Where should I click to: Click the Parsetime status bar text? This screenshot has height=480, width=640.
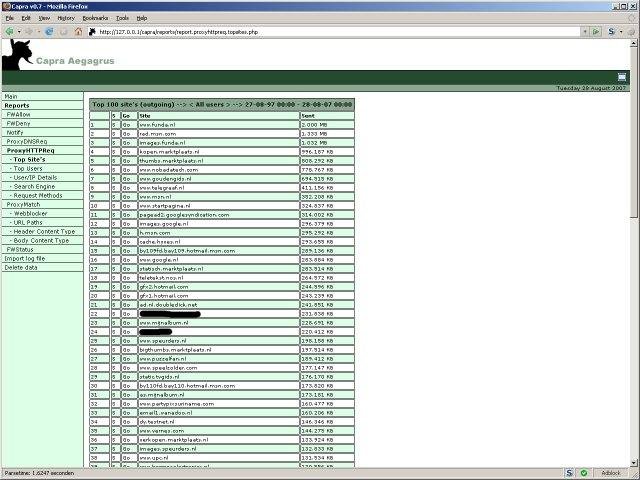point(40,473)
